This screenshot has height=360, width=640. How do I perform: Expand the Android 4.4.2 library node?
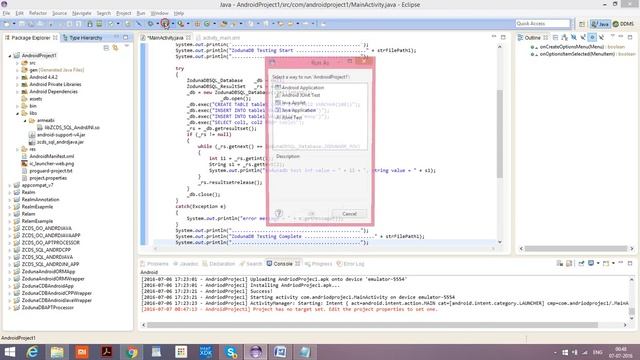click(x=17, y=77)
